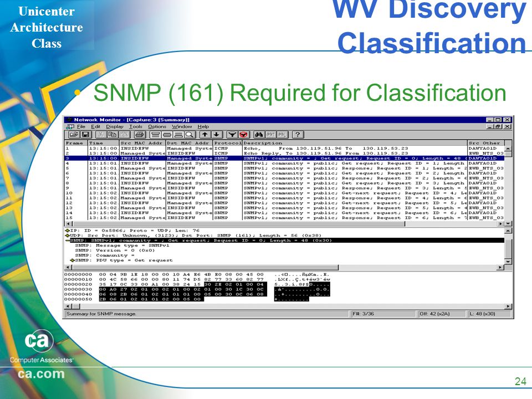Image resolution: width=532 pixels, height=399 pixels.
Task: Click the question mark Help toolbar icon
Action: coord(297,135)
